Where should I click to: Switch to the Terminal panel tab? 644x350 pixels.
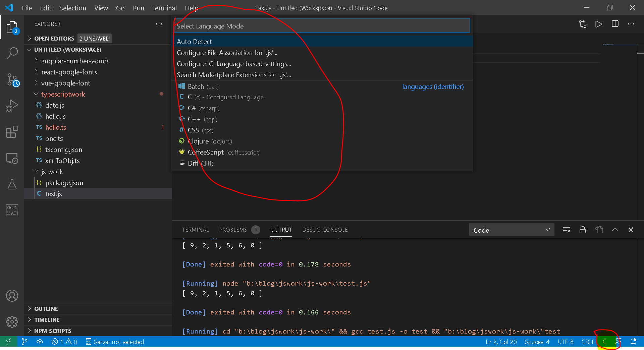[195, 230]
